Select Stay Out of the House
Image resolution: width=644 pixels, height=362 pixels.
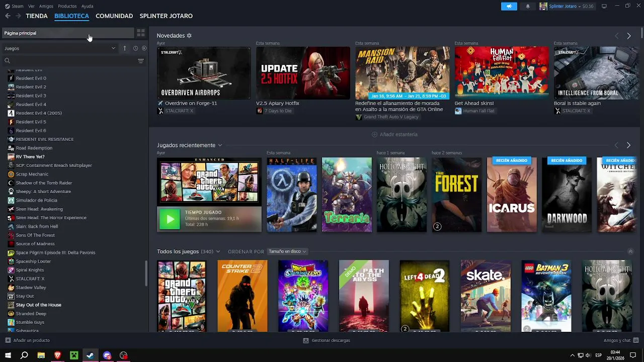click(x=39, y=305)
